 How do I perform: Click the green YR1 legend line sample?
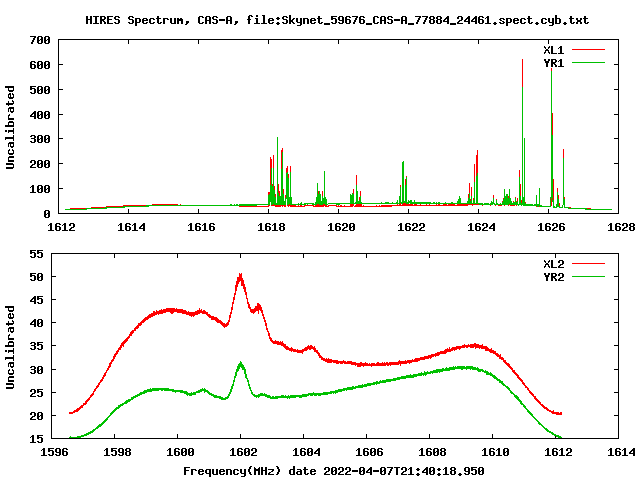[588, 63]
